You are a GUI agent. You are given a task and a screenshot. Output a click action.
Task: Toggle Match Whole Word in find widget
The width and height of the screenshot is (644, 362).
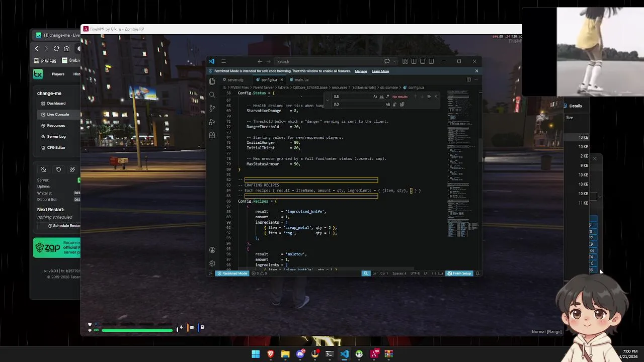(x=382, y=97)
